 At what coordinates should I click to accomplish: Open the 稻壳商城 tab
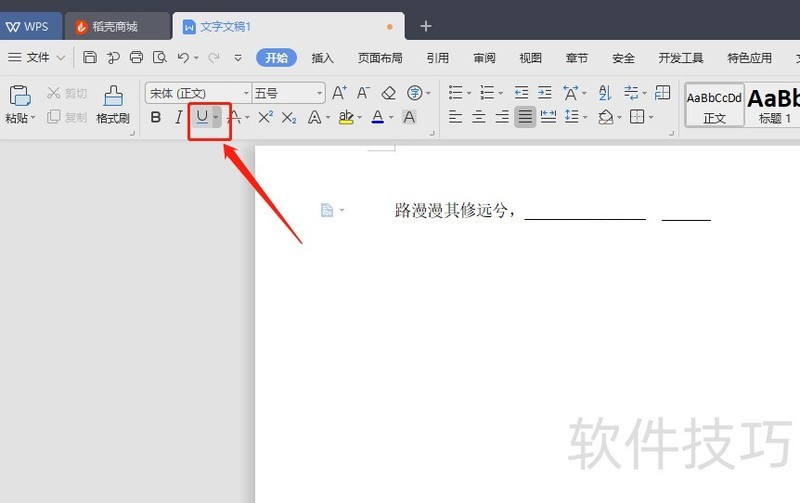click(x=116, y=27)
